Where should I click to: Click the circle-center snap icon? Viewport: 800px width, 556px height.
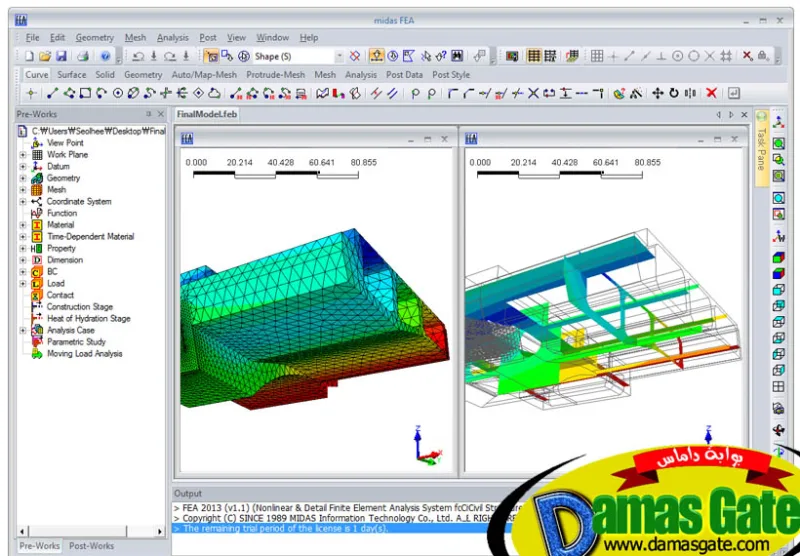point(677,56)
